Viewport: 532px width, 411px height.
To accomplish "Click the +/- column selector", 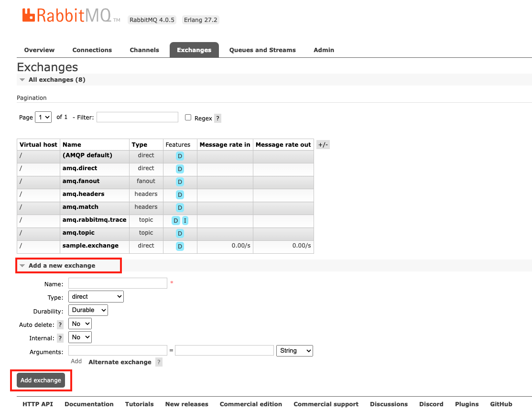I will (x=323, y=144).
